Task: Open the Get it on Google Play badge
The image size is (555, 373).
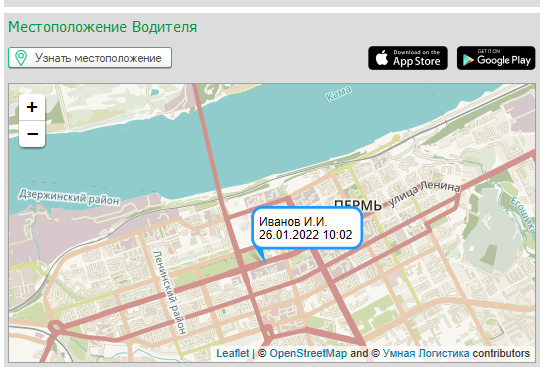Action: [x=496, y=58]
